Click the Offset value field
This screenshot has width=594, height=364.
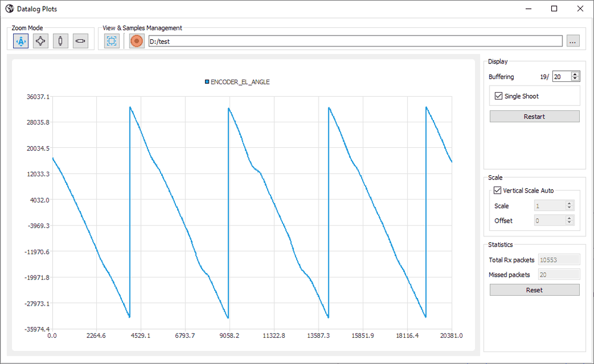pos(549,220)
